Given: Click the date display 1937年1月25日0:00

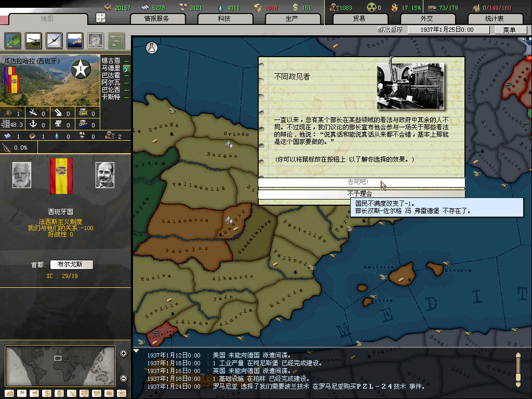Looking at the screenshot, I should pyautogui.click(x=448, y=30).
